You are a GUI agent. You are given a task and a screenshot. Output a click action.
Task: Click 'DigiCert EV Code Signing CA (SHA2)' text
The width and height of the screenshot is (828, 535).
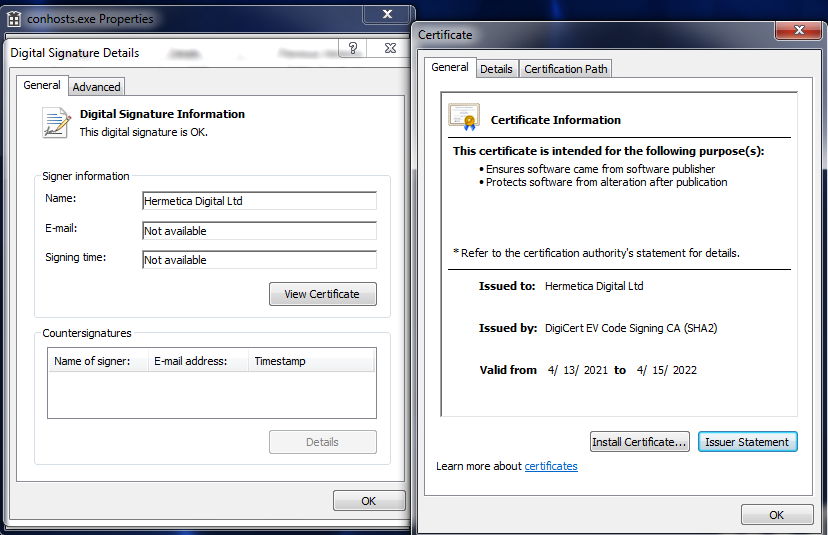pyautogui.click(x=631, y=328)
